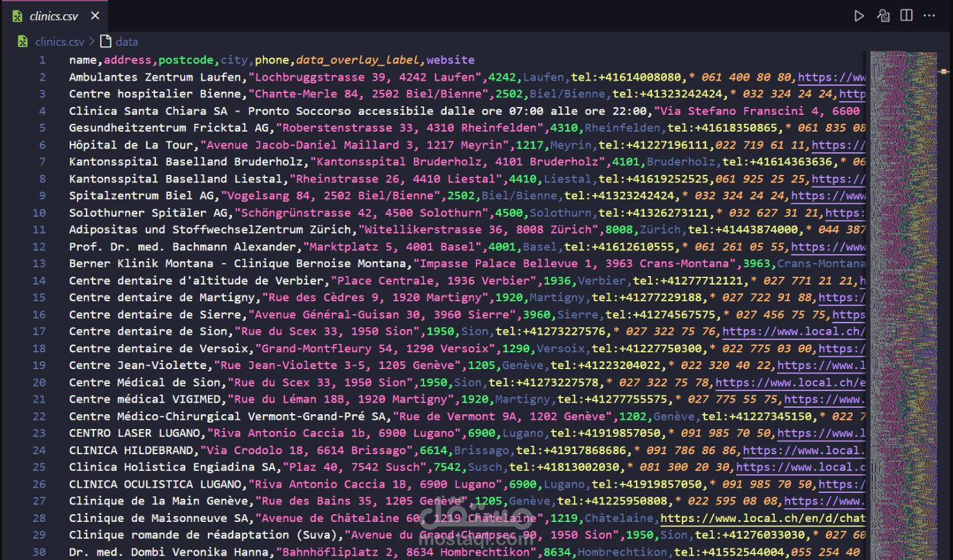Click 'Centre dentaire d'altitude de Verbier' text
The image size is (953, 560).
[196, 281]
